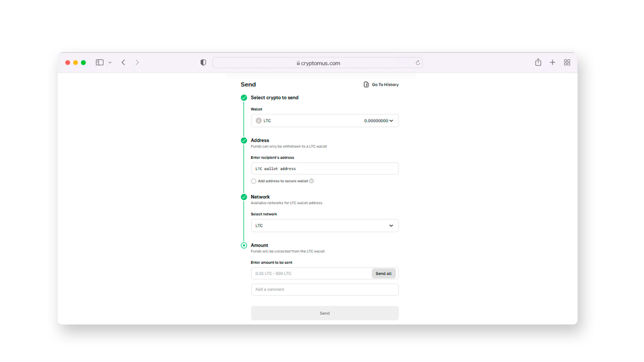Open the Select network LTC dropdown
This screenshot has height=362, width=644.
(x=325, y=226)
